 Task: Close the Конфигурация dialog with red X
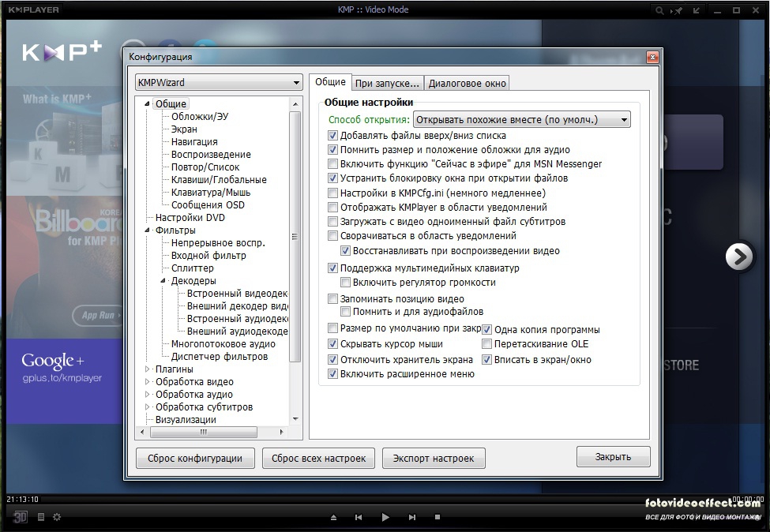point(652,58)
